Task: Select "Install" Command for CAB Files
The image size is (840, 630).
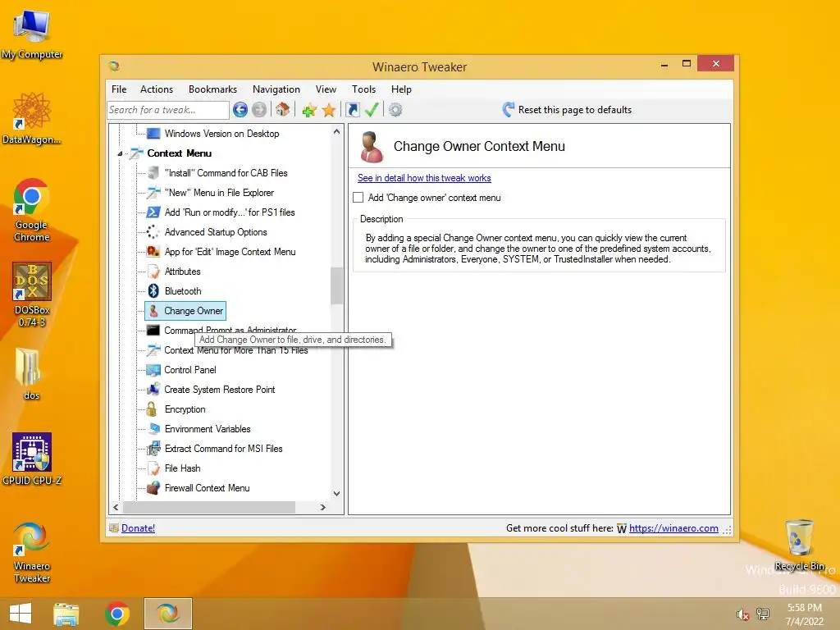Action: pos(226,173)
